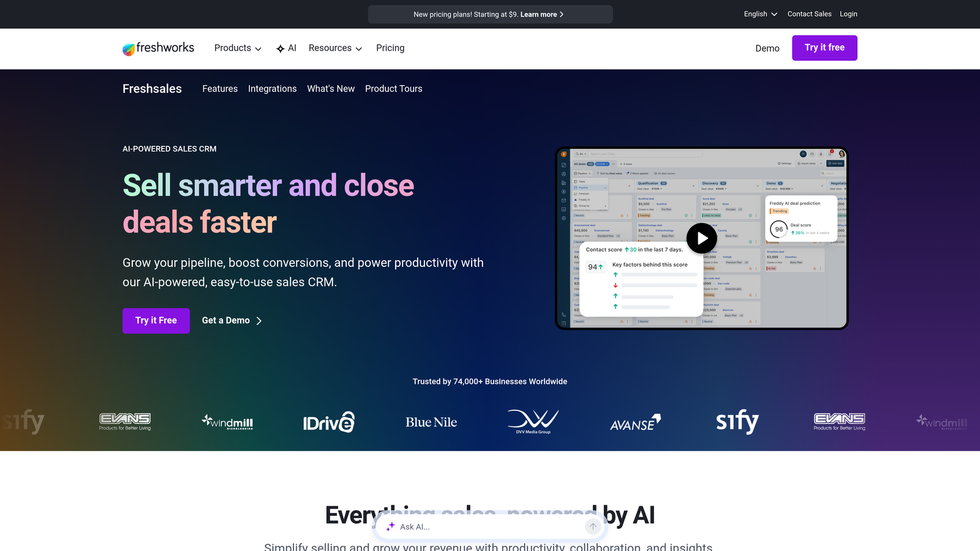Click the AVANSE company logo
The image size is (980, 551).
click(x=635, y=422)
